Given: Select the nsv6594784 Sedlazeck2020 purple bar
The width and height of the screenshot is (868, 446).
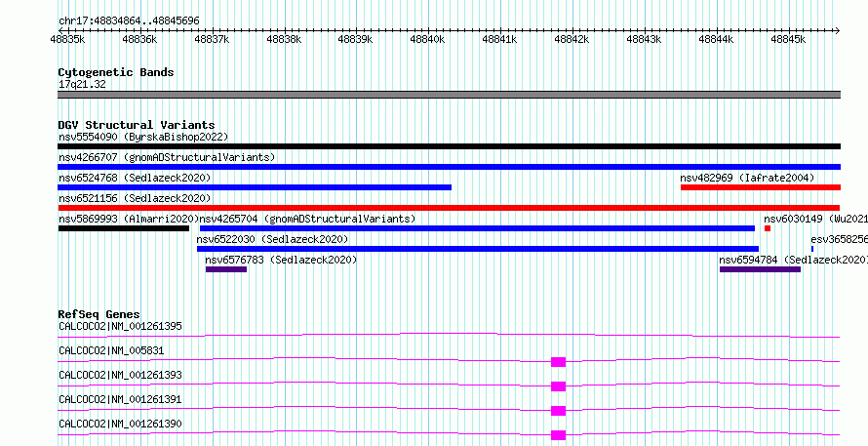Looking at the screenshot, I should click(760, 269).
